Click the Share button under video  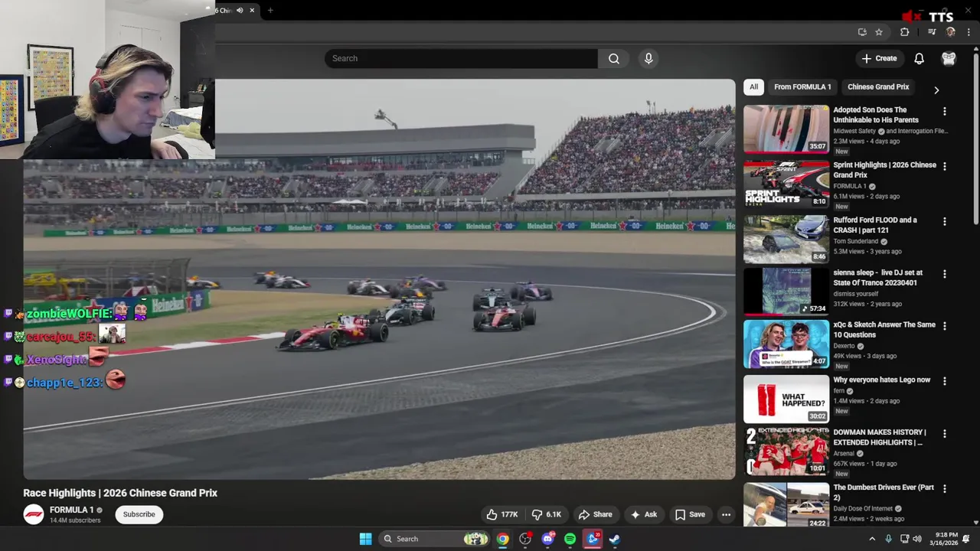[596, 514]
